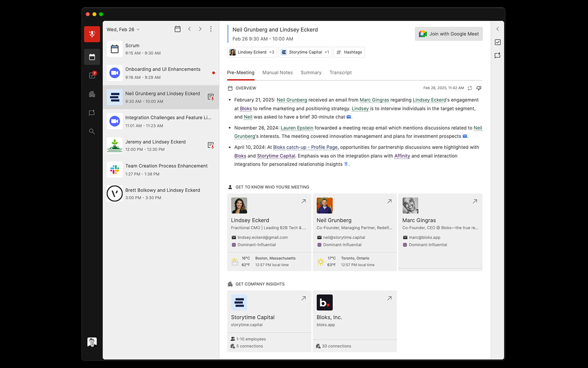Open the tasks checkbox panel on right edge

pos(497,42)
